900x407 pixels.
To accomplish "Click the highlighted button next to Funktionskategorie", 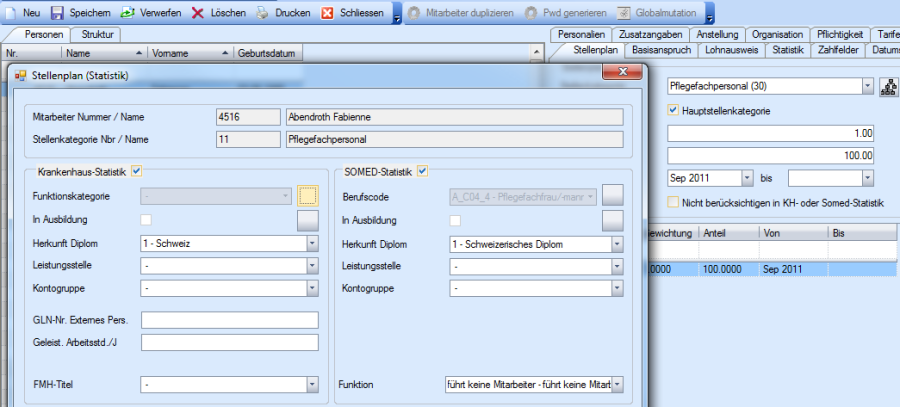I will pos(308,196).
